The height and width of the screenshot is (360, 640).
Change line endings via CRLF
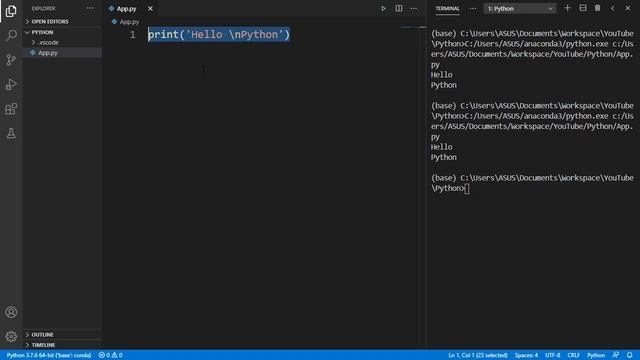coord(573,355)
